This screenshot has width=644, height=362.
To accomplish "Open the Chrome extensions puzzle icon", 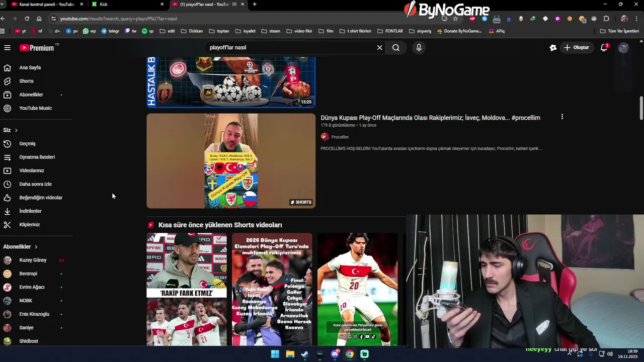I will click(606, 19).
